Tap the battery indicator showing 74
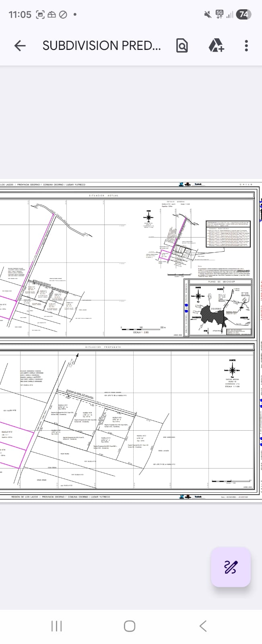The height and width of the screenshot is (644, 262). 243,14
